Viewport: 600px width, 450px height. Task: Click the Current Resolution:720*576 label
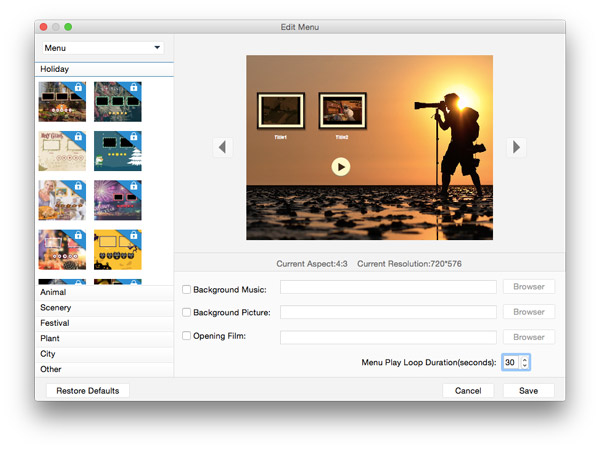click(x=409, y=264)
